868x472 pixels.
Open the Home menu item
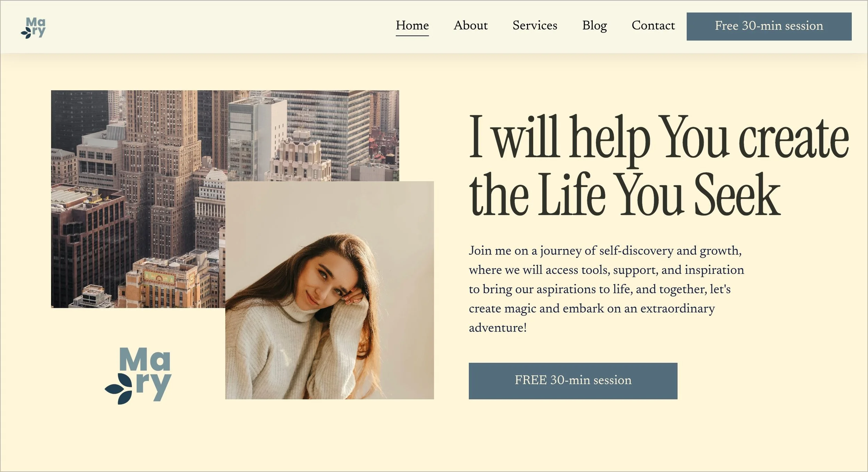412,25
